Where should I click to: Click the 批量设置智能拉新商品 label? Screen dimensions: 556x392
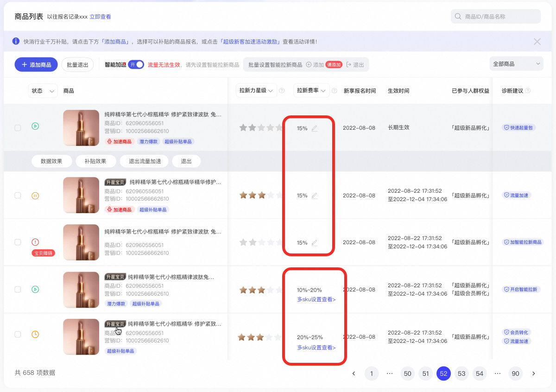(275, 64)
